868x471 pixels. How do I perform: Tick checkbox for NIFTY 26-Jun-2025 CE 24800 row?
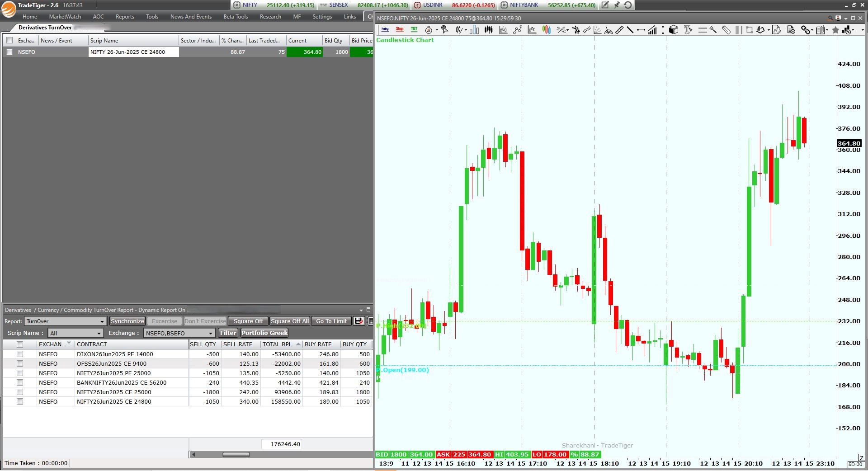pyautogui.click(x=9, y=52)
